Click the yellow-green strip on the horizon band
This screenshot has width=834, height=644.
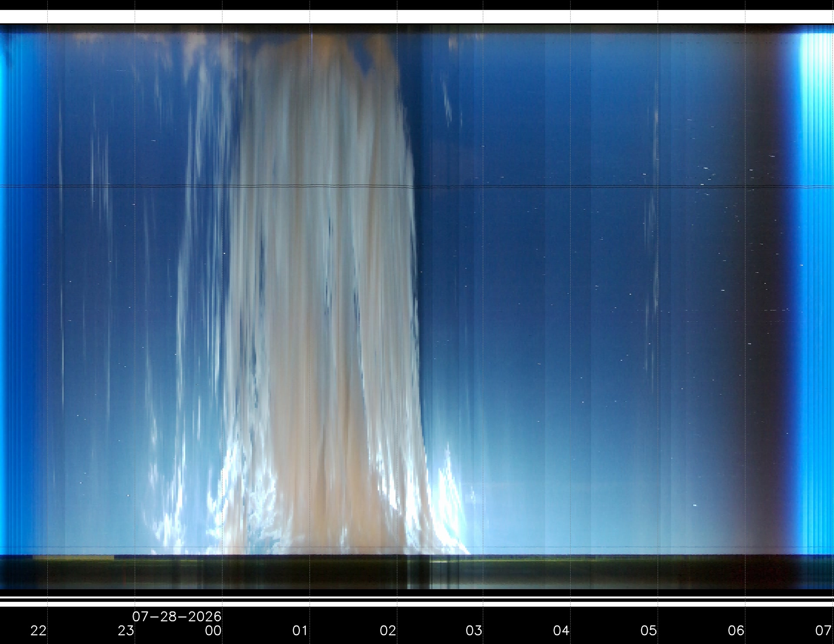[73, 557]
